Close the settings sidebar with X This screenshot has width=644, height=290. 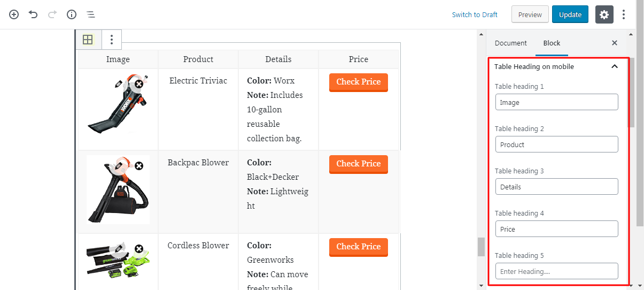(x=615, y=43)
